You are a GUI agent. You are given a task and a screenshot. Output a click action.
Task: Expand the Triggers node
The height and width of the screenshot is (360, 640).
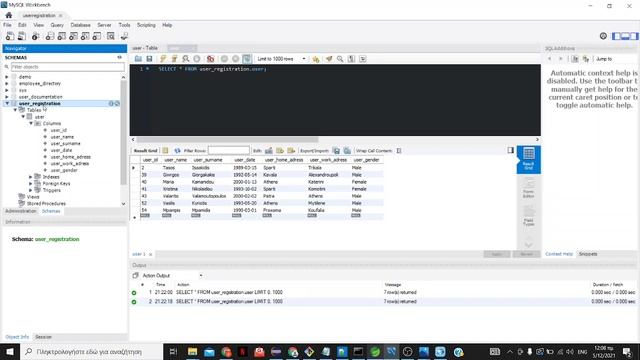(x=31, y=190)
